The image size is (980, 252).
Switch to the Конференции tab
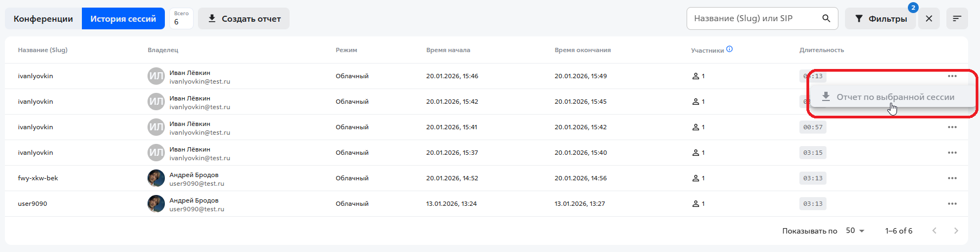(43, 18)
